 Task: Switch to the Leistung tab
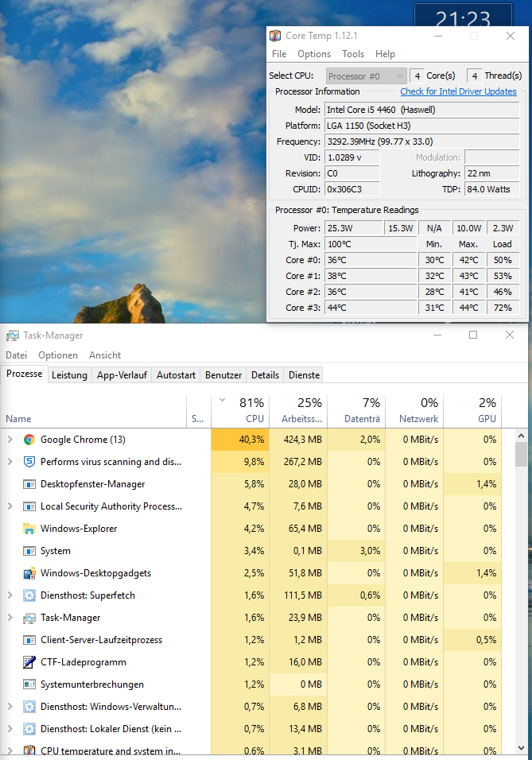[x=69, y=375]
